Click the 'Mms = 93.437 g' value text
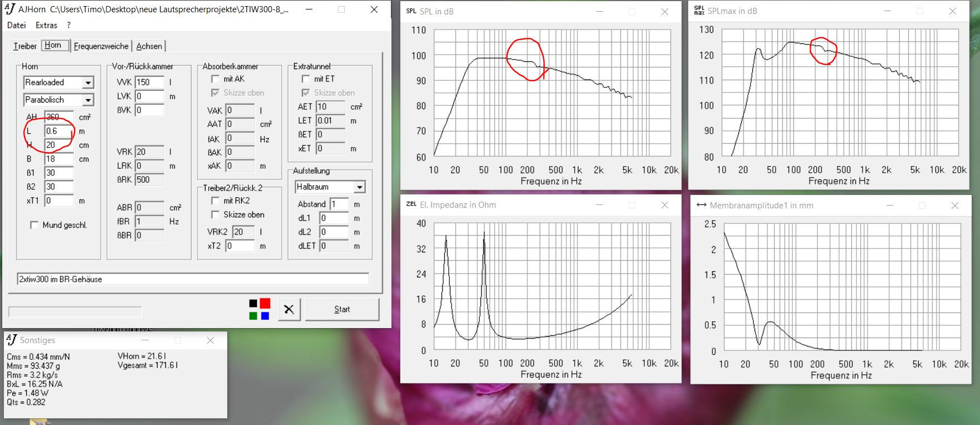Image resolution: width=980 pixels, height=425 pixels. (x=33, y=366)
